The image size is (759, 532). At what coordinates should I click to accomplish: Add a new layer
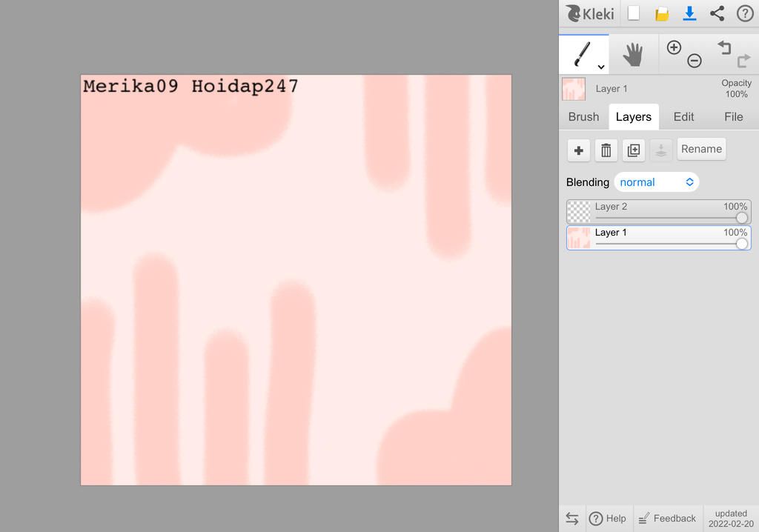click(578, 150)
